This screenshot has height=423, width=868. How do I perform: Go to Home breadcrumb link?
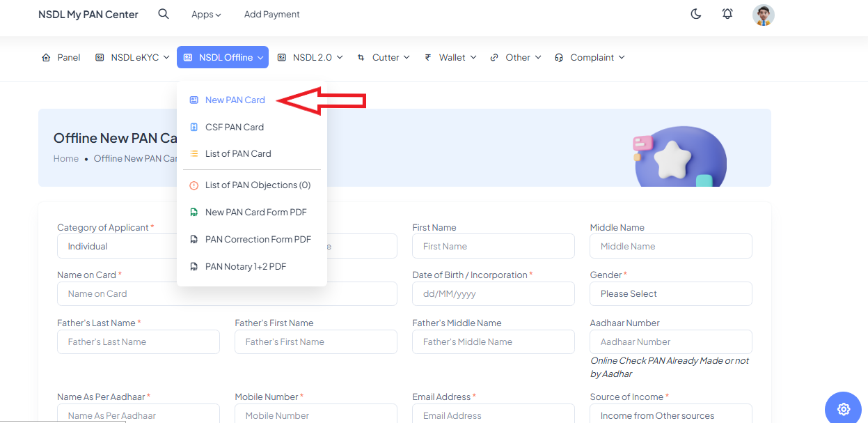click(66, 158)
